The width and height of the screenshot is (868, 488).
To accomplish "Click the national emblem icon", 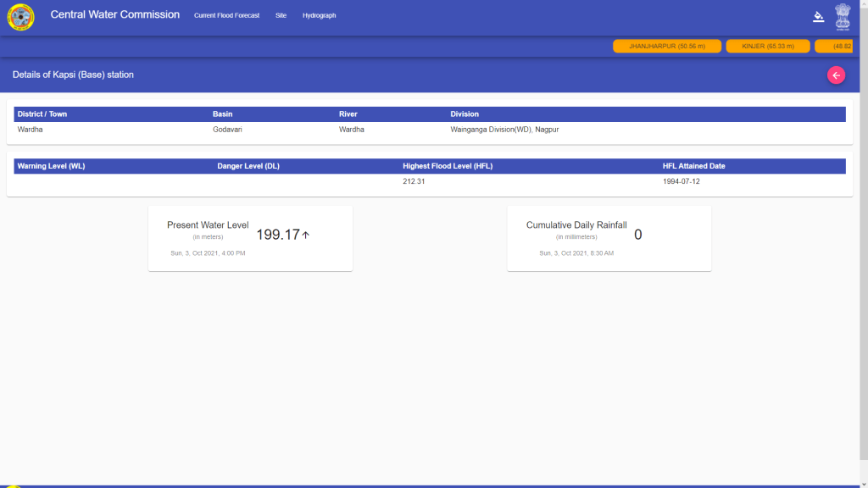I will point(843,16).
